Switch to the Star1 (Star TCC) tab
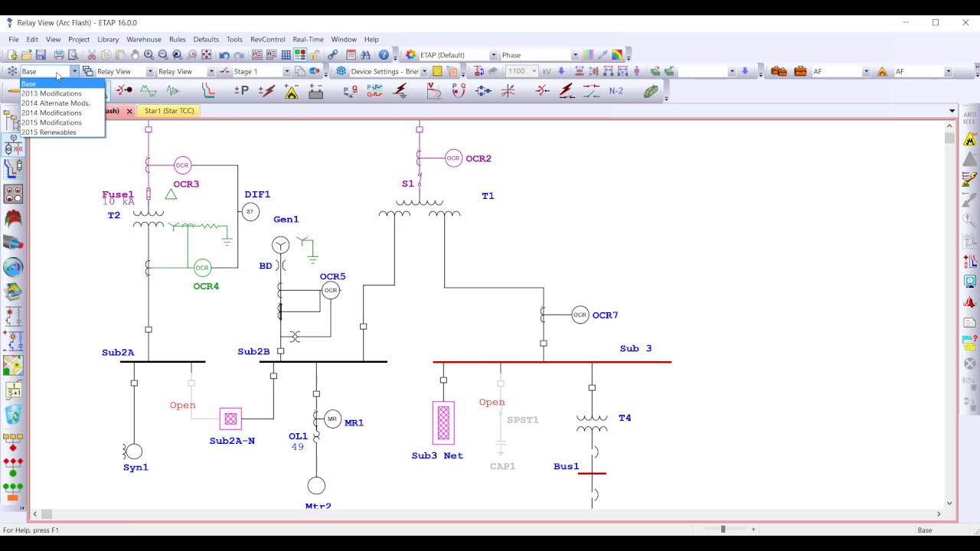Screen dimensions: 980x551 (169, 111)
